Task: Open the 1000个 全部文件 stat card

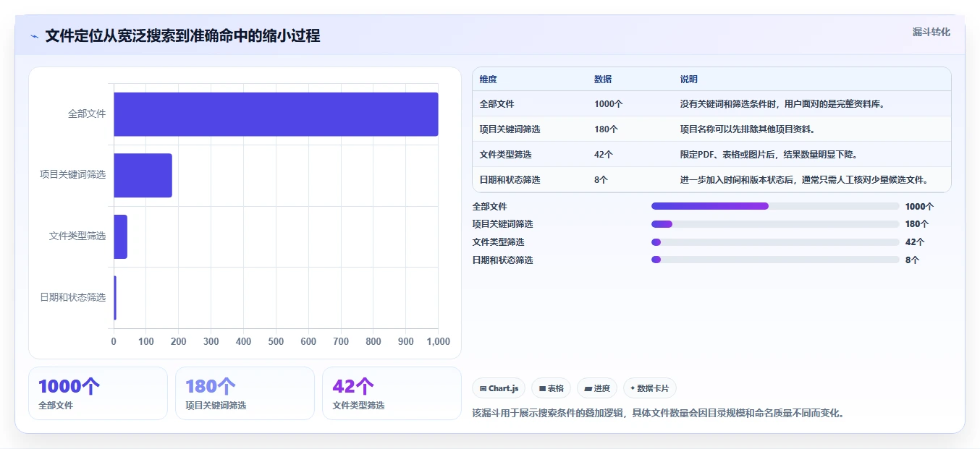Action: click(98, 393)
